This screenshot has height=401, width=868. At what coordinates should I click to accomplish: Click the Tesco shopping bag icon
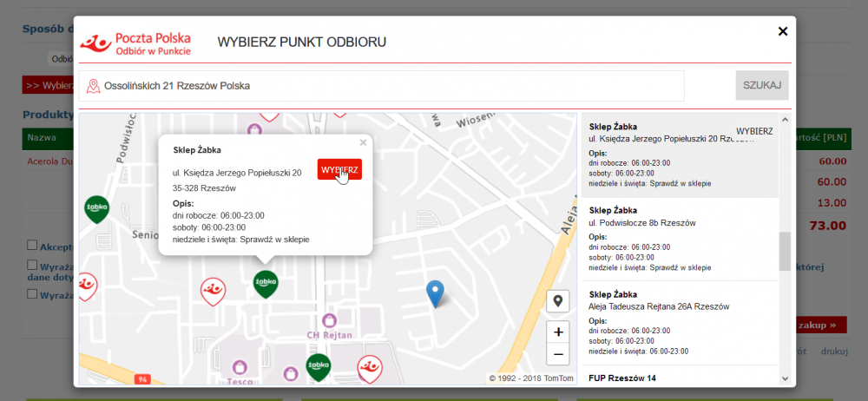point(240,367)
